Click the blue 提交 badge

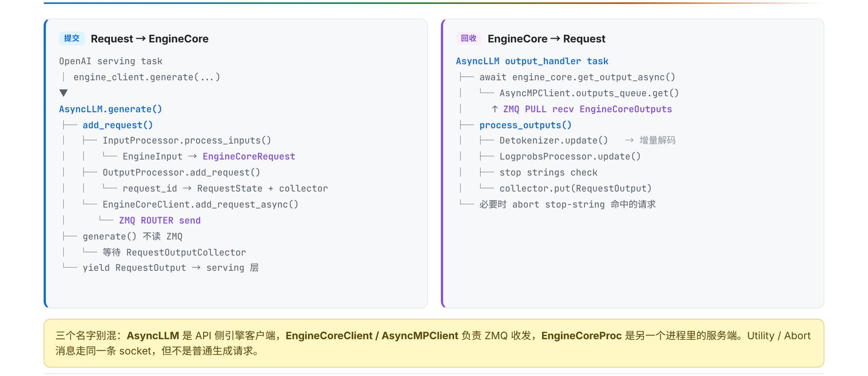click(72, 38)
